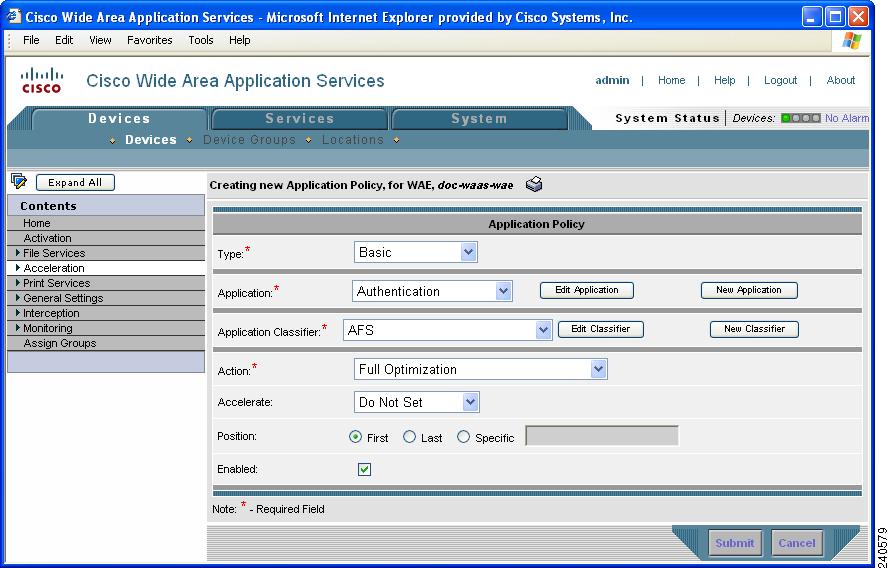
Task: Expand the Acceleration tree item
Action: 18,267
